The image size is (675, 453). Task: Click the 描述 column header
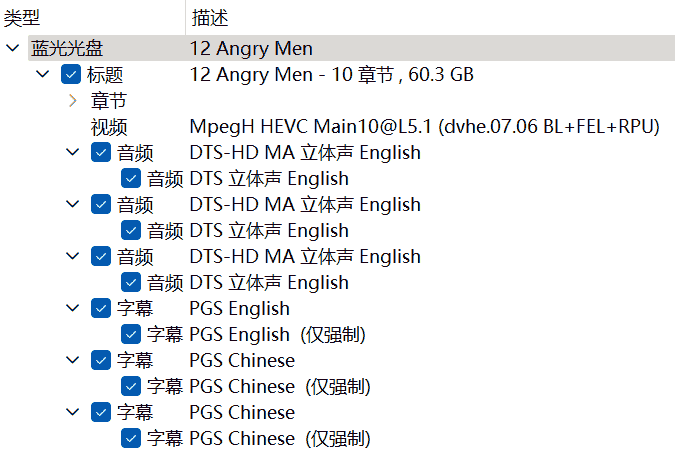pos(208,17)
